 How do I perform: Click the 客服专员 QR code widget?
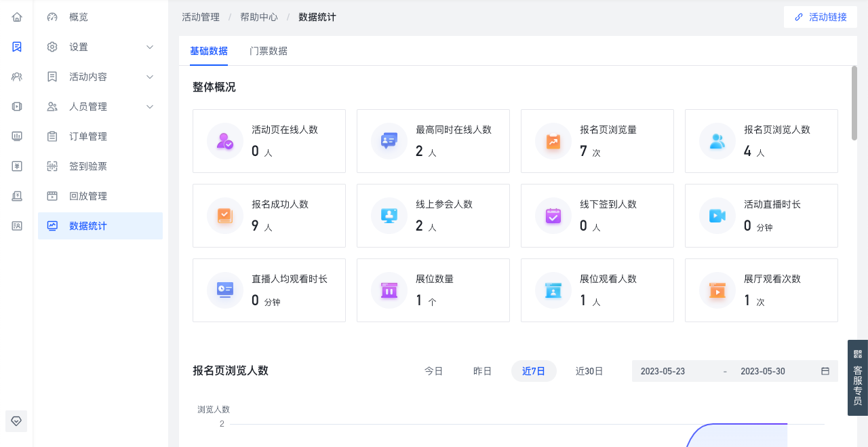(x=858, y=378)
